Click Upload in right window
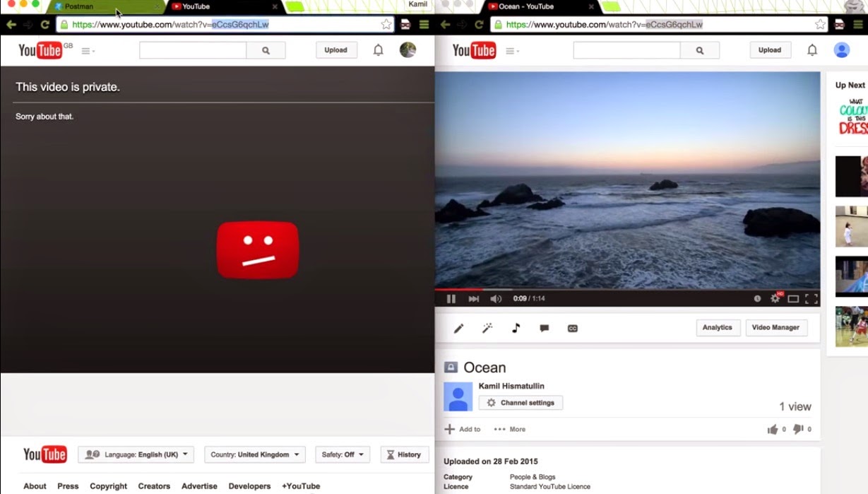The height and width of the screenshot is (494, 868). tap(770, 50)
